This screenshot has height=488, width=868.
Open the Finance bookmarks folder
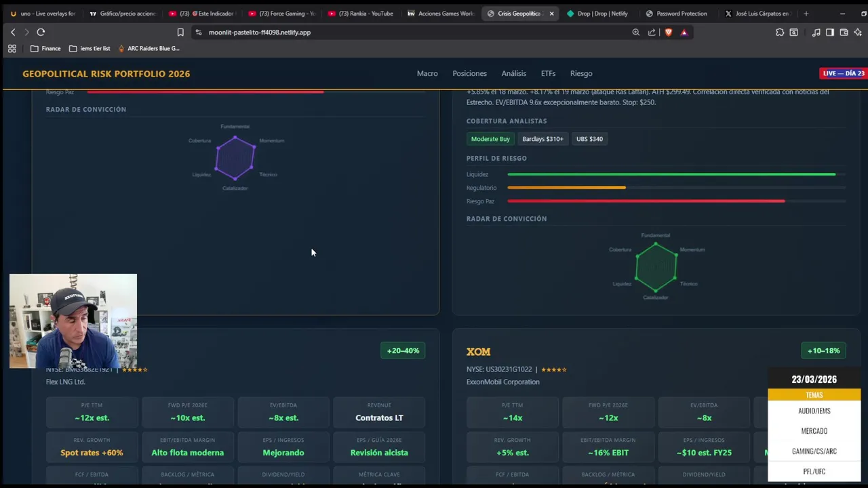[x=45, y=48]
